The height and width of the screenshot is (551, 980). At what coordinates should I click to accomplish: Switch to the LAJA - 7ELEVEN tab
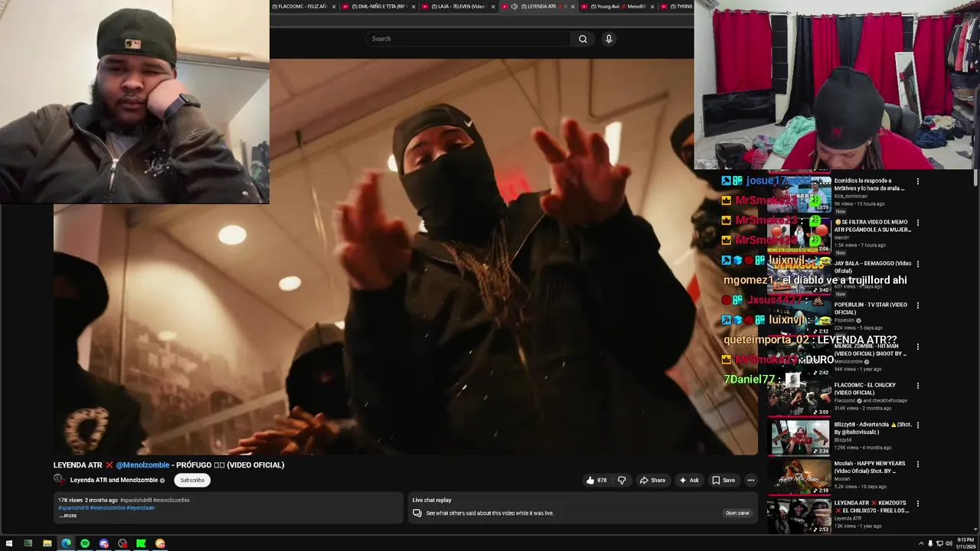point(456,6)
